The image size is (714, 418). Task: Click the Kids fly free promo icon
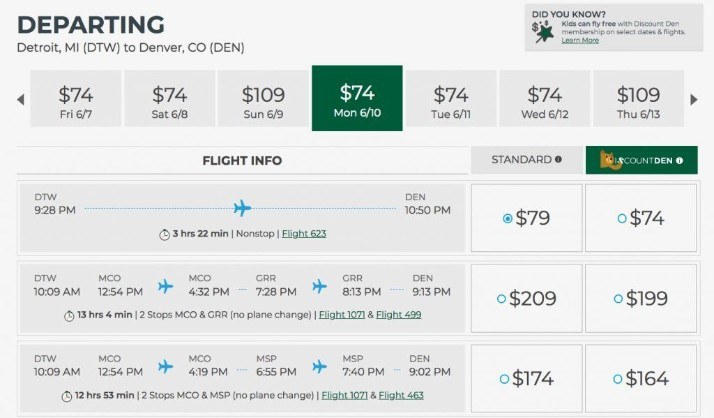click(x=546, y=33)
